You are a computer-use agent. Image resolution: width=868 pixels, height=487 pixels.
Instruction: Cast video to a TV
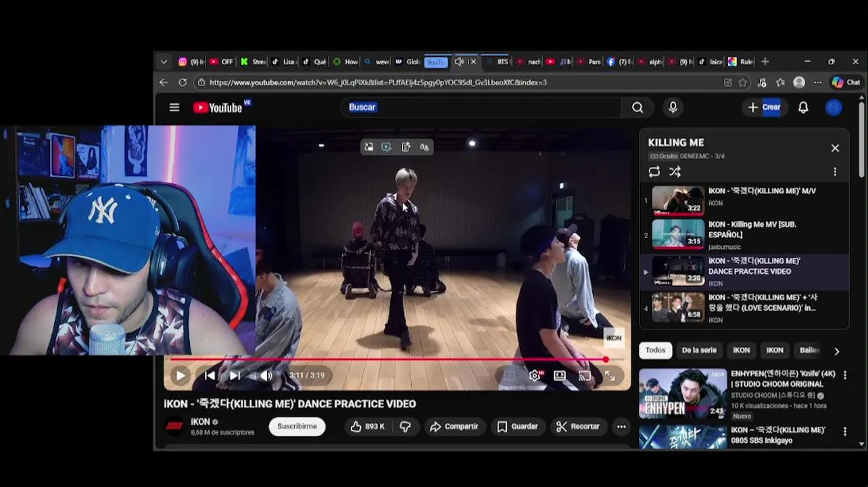click(585, 375)
